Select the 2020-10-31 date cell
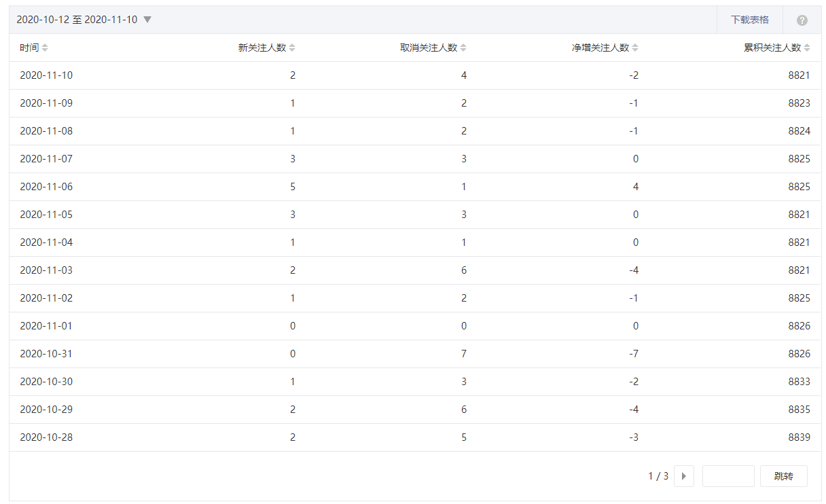The height and width of the screenshot is (504, 826). [46, 354]
